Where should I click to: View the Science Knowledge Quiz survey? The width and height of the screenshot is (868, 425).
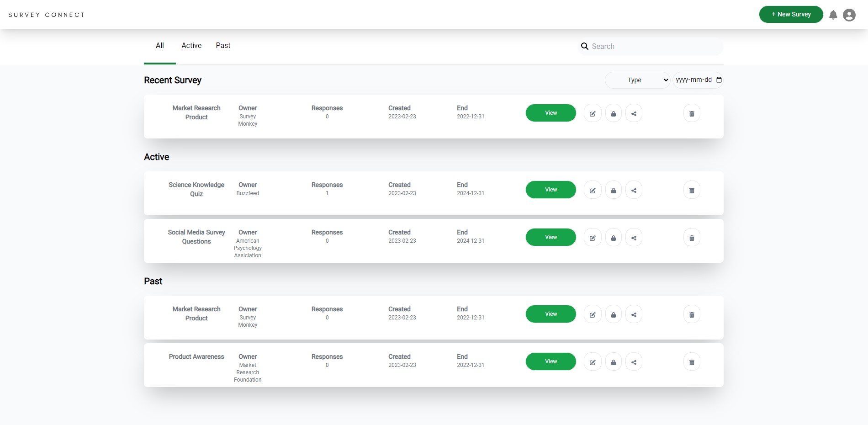coord(550,190)
